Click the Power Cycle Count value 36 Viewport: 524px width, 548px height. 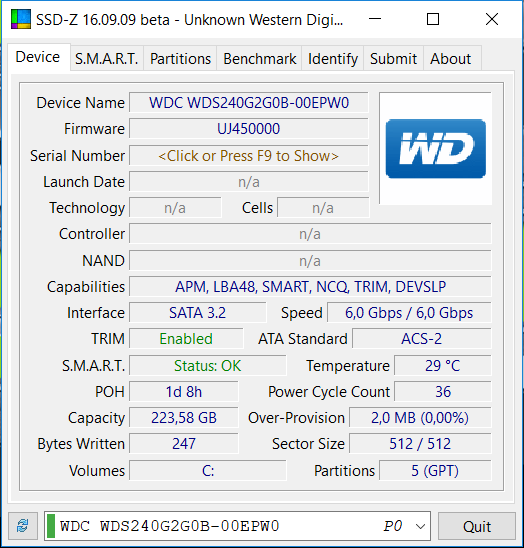tap(443, 392)
